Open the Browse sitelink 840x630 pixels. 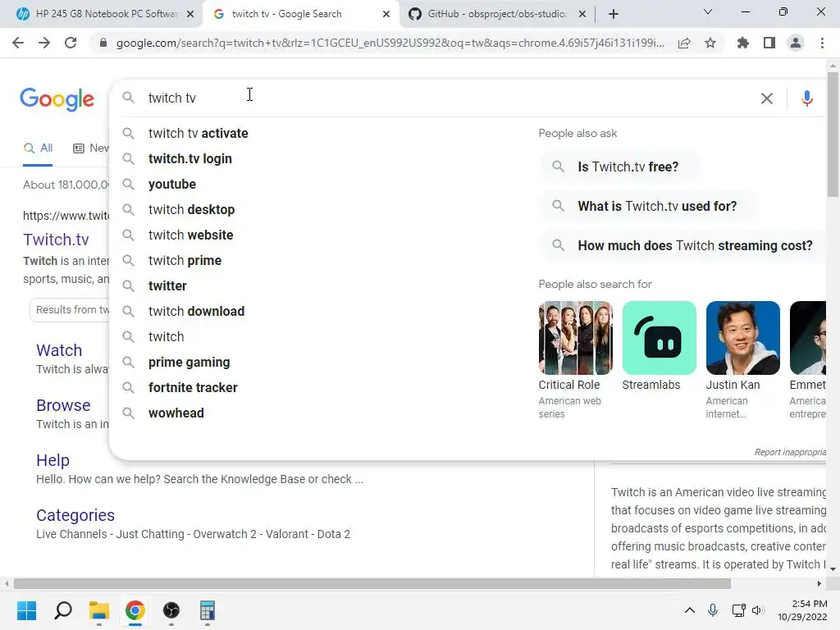coord(63,405)
